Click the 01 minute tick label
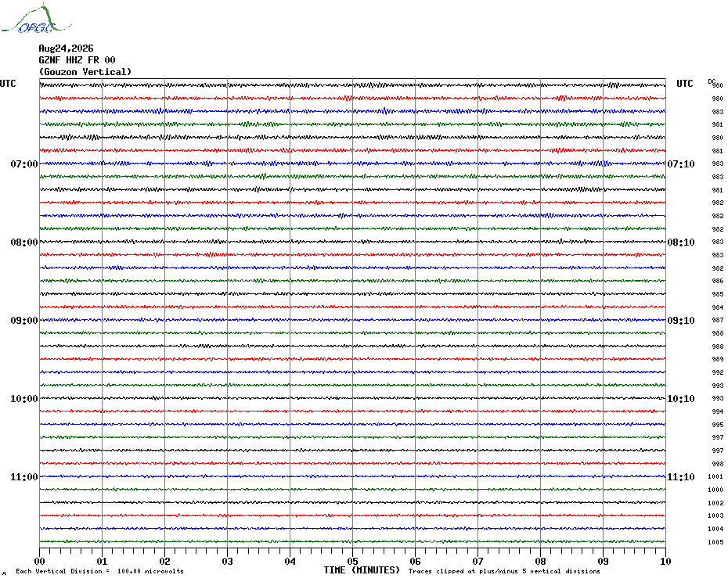Screen dimensions: 728x582 coord(102,561)
